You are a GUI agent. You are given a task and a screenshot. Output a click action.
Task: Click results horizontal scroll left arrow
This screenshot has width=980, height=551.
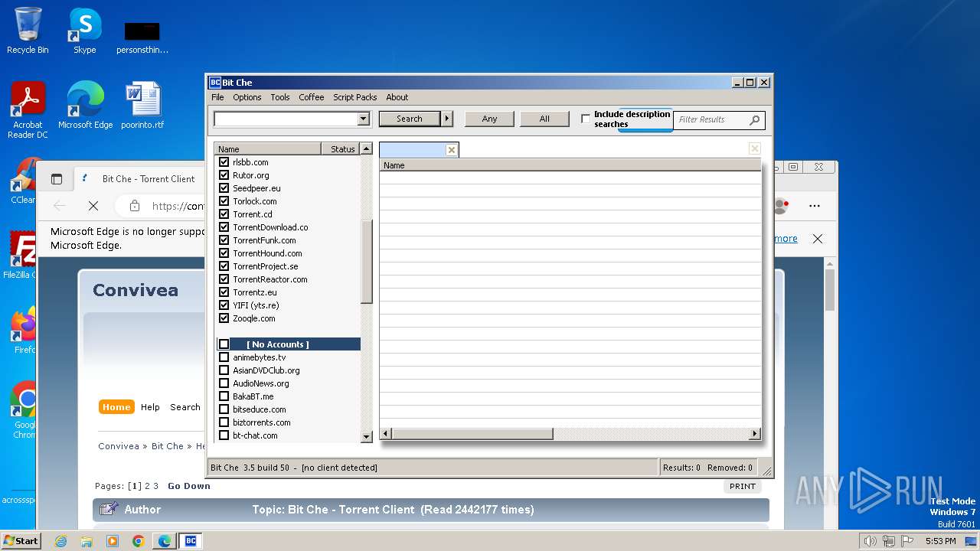click(x=386, y=434)
